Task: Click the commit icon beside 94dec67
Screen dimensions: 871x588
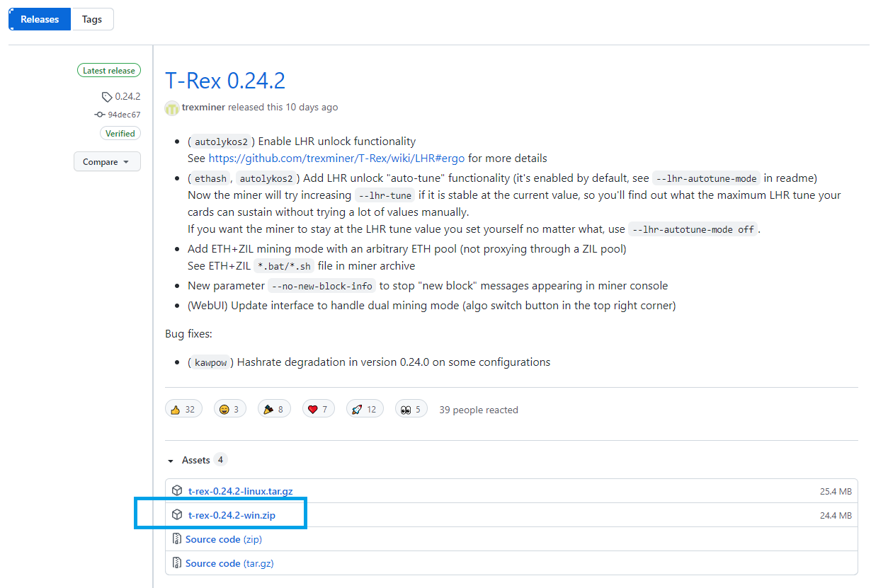Action: click(100, 115)
